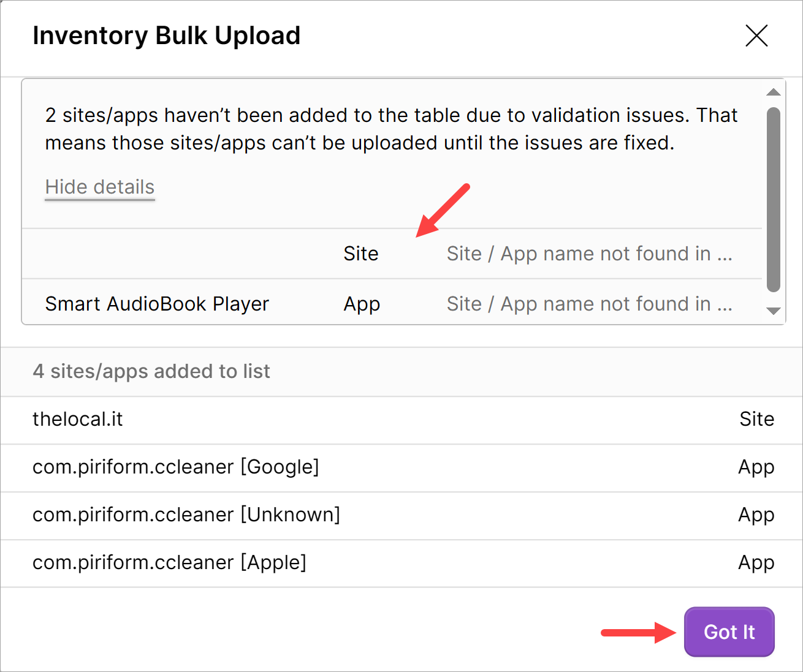803x672 pixels.
Task: Click the App type beside Smart AudioBook Player
Action: (x=362, y=304)
